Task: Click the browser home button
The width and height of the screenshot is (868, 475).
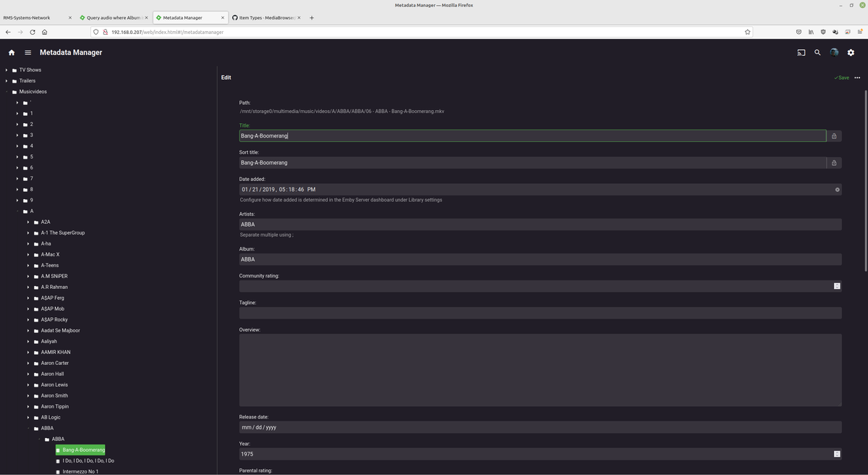Action: [x=44, y=32]
